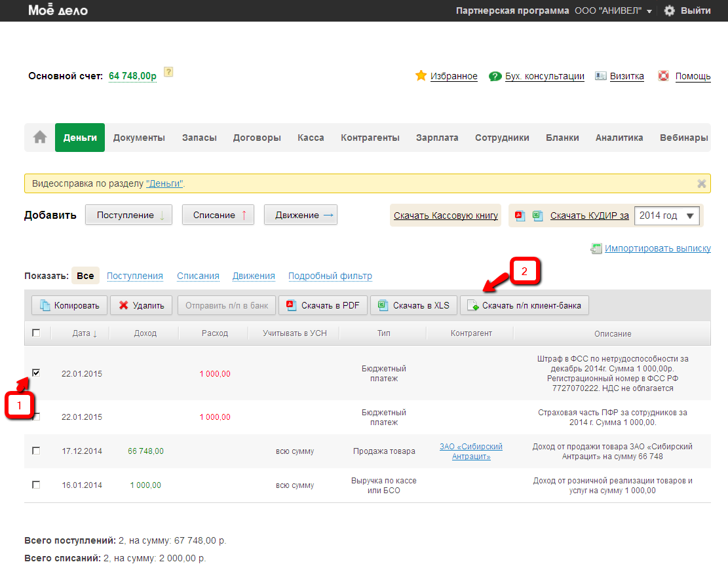The image size is (728, 579).
Task: Open the Договоры tab
Action: [257, 138]
